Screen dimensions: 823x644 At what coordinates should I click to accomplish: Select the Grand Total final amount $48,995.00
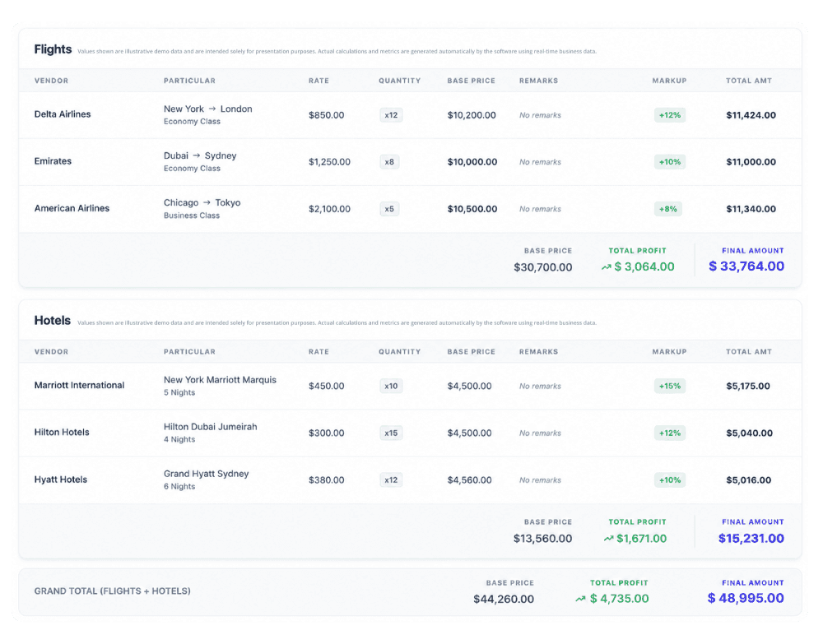tap(746, 599)
